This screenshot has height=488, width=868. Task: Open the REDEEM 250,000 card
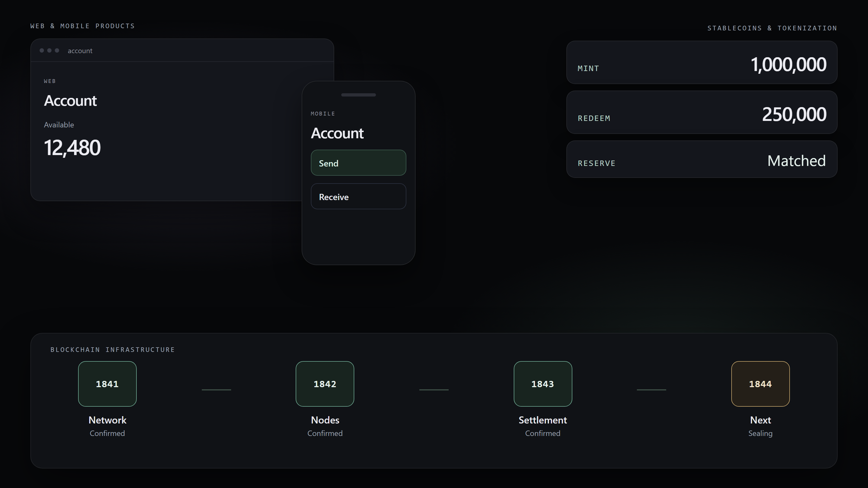pyautogui.click(x=701, y=112)
